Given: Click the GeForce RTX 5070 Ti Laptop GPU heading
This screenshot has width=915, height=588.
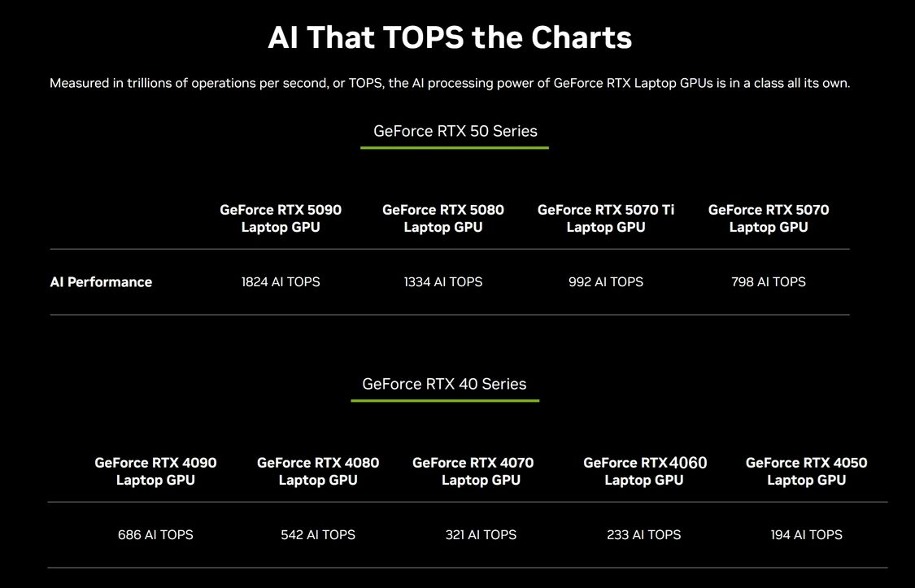Looking at the screenshot, I should coord(606,218).
